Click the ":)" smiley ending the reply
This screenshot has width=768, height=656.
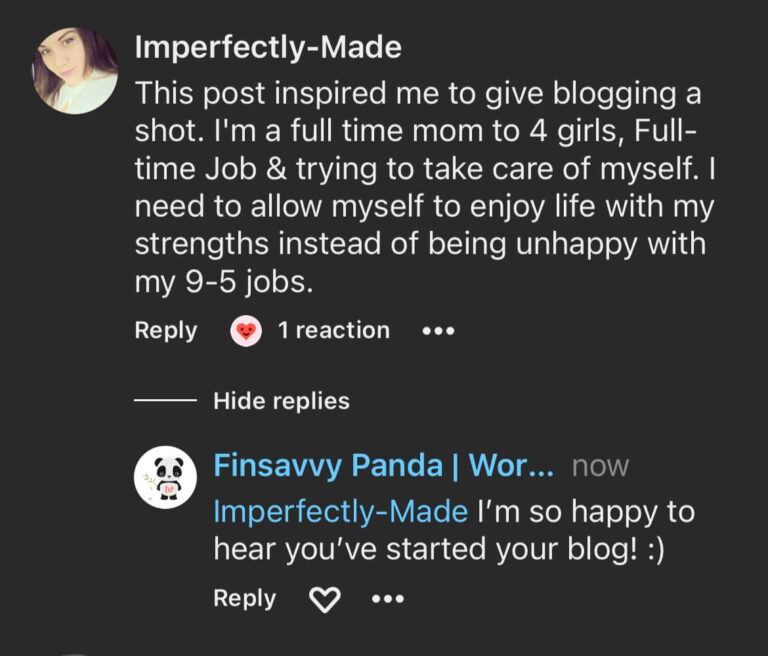point(651,549)
